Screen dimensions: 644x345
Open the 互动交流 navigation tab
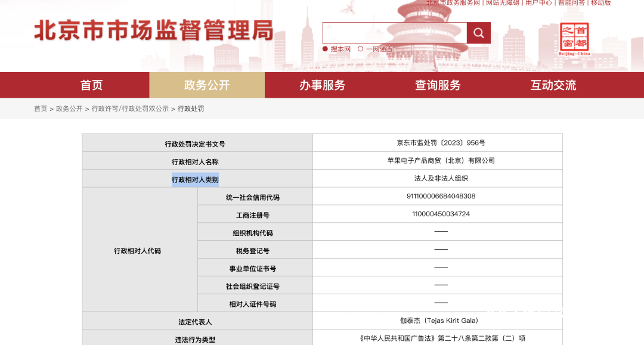pos(553,85)
